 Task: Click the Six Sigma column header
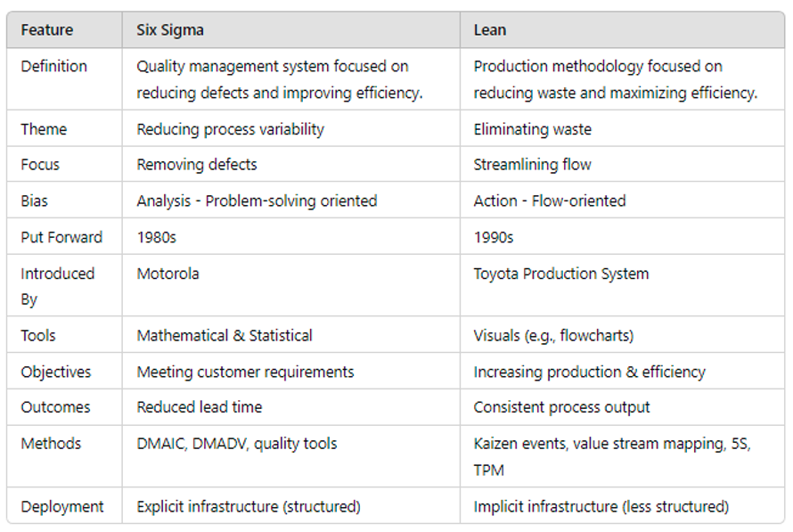pyautogui.click(x=169, y=30)
